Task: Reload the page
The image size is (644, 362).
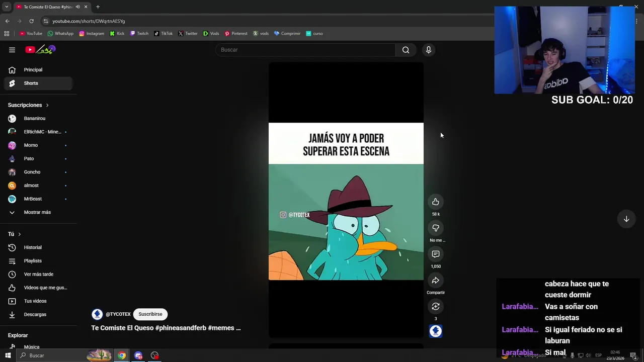Action: pos(31,21)
